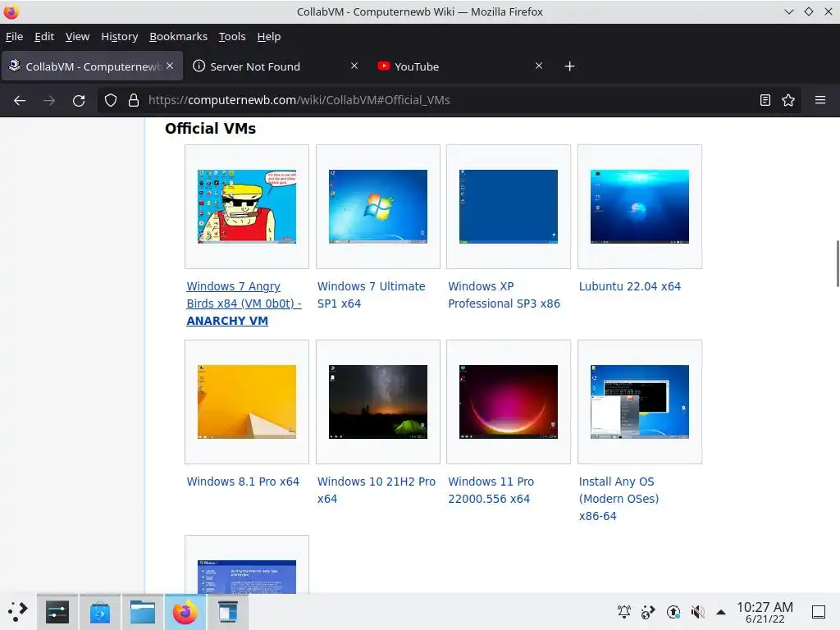Image resolution: width=840 pixels, height=630 pixels.
Task: Open the last pinned taskbar window icon
Action: [x=228, y=612]
